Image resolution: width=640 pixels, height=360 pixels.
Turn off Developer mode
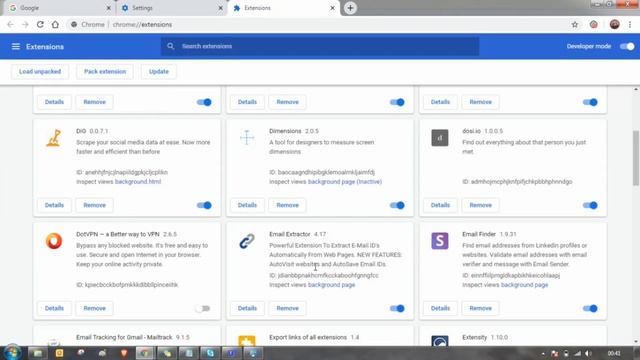pos(627,47)
